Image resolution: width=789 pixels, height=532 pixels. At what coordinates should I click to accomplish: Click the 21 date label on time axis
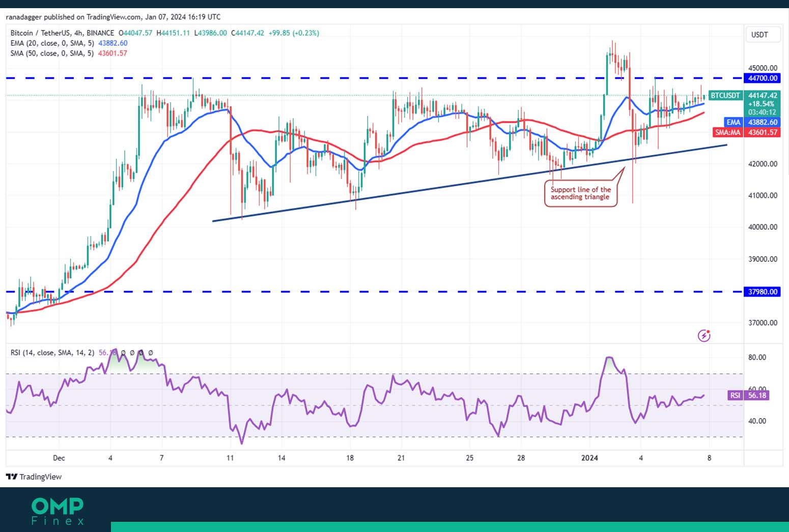pos(401,458)
